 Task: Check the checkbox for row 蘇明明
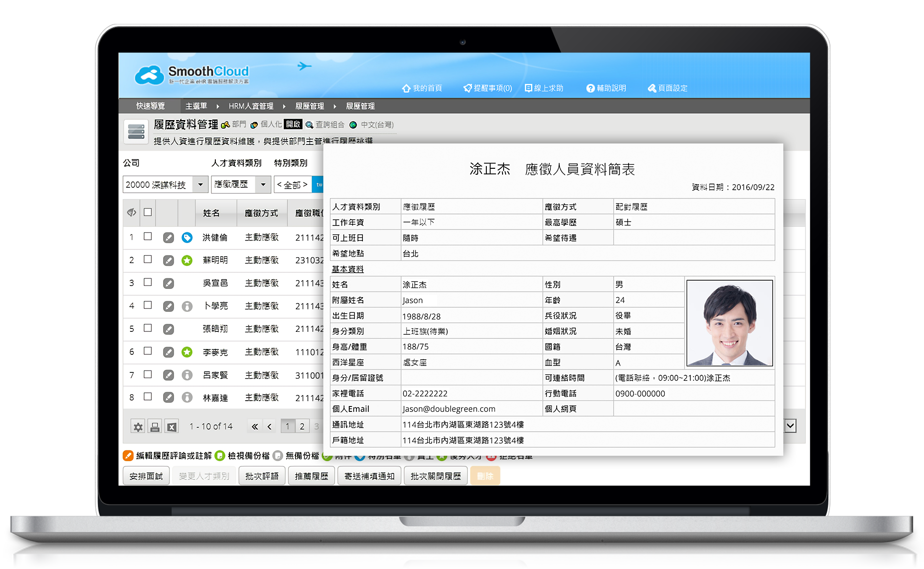coord(147,260)
